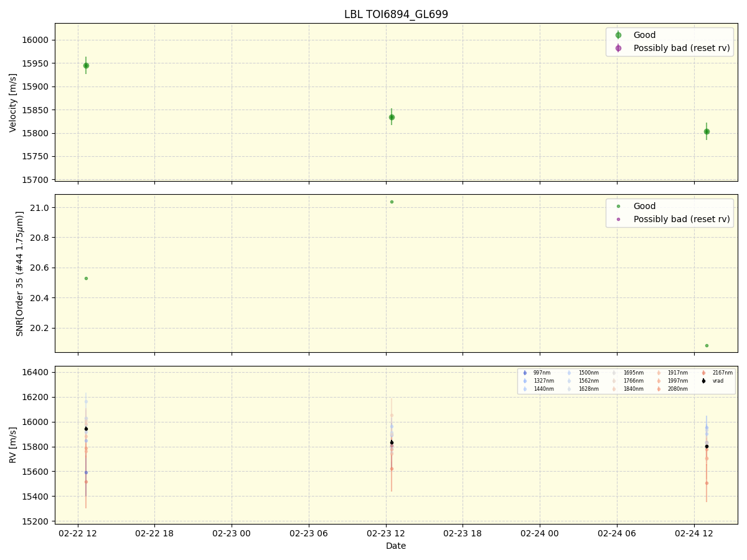747x560 pixels.
Task: Click the 1766nm legend entry
Action: pos(634,381)
